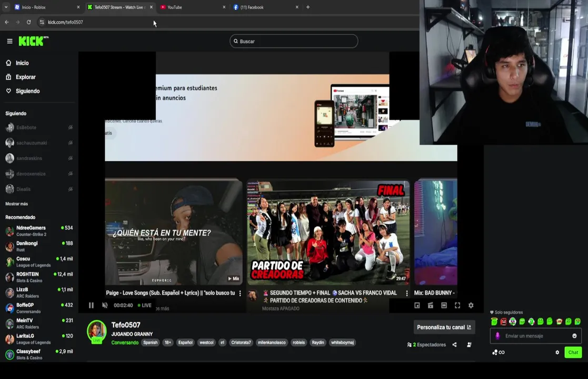This screenshot has height=379, width=588.
Task: Click the KICK logo
Action: click(x=33, y=41)
